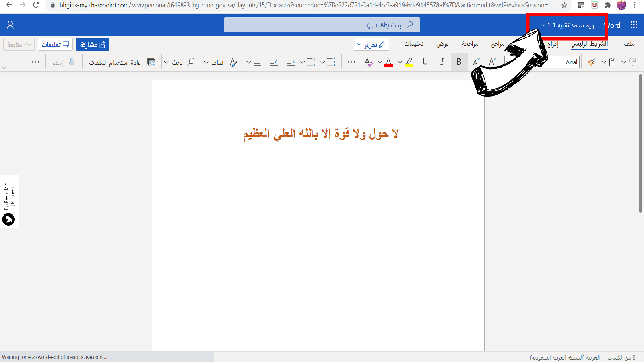
Task: Click the Format Painter brush icon
Action: pyautogui.click(x=591, y=62)
